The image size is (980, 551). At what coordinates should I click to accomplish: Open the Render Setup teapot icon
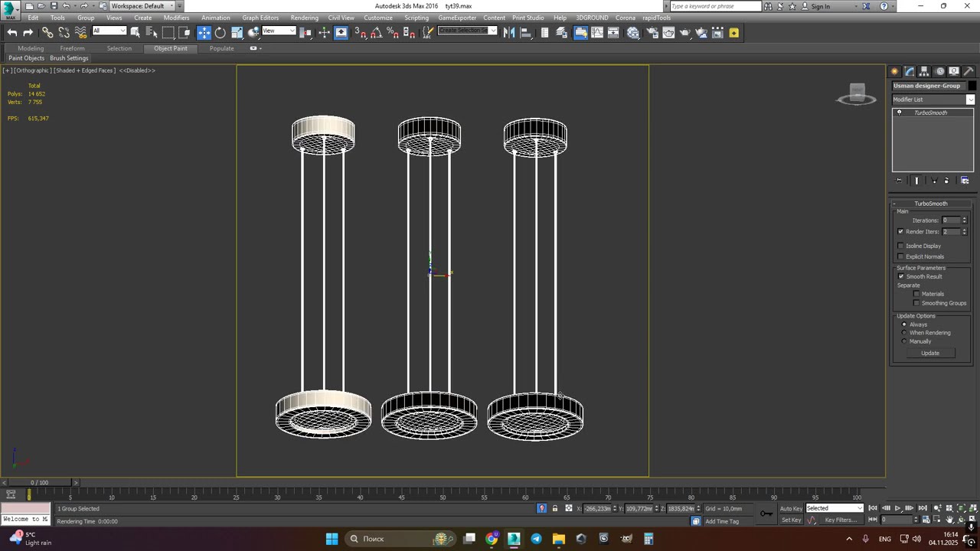(x=652, y=32)
